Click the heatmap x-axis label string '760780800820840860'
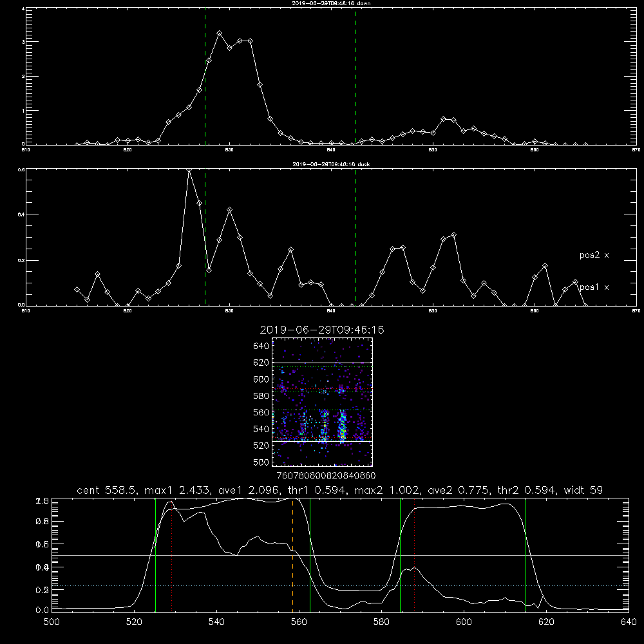 point(327,475)
